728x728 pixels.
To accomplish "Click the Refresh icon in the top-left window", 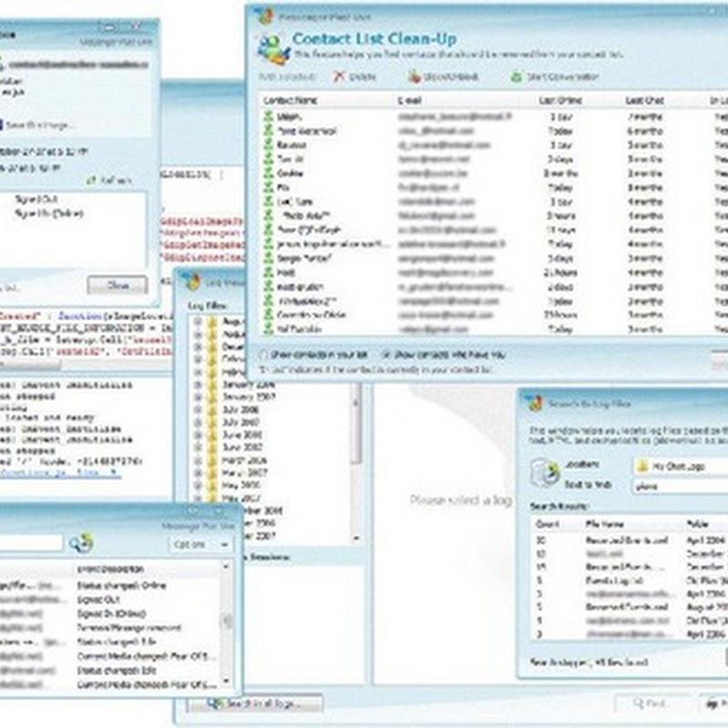I will pyautogui.click(x=91, y=180).
